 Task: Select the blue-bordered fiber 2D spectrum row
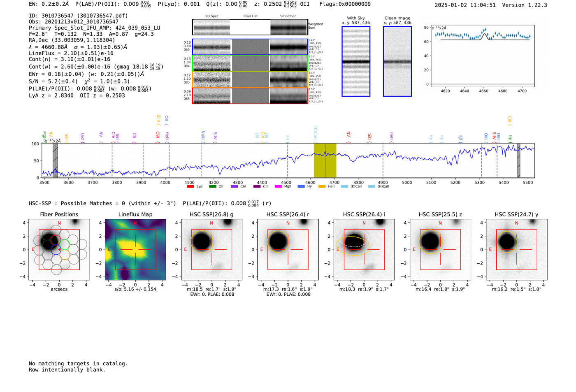pyautogui.click(x=250, y=47)
